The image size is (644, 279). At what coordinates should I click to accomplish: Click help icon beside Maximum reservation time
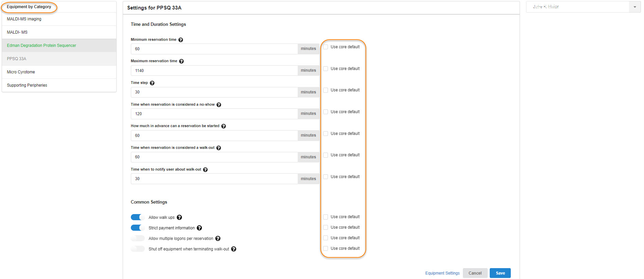click(x=181, y=61)
